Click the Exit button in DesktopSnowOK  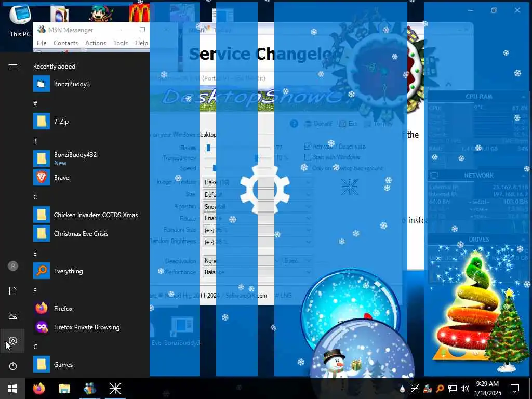[x=348, y=124]
